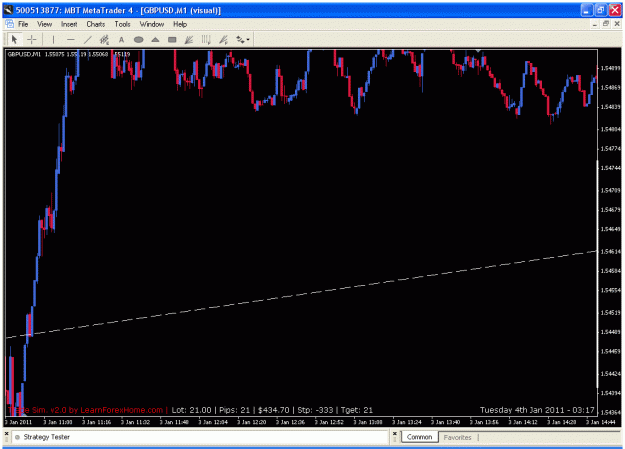Click the '3 Jan 2011' time axis label
625x449 pixels.
18,422
